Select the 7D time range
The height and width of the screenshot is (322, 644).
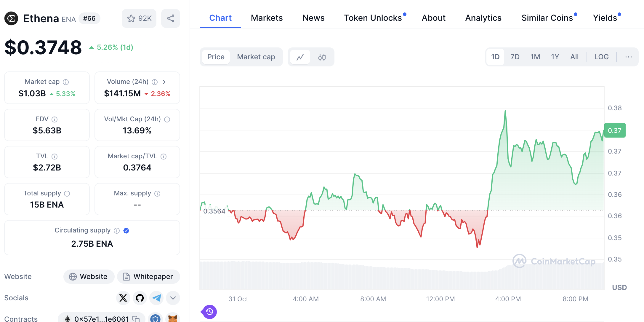click(515, 57)
